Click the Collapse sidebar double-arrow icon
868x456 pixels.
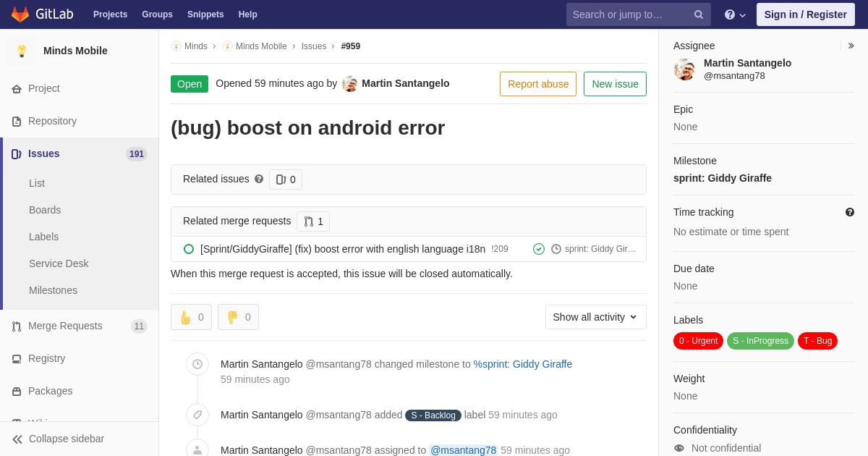(17, 439)
